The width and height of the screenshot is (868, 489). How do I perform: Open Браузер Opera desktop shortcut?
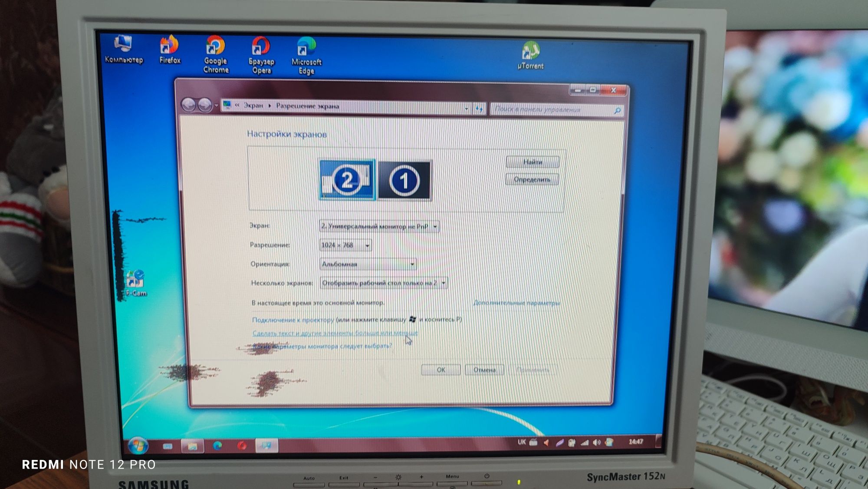[x=261, y=55]
